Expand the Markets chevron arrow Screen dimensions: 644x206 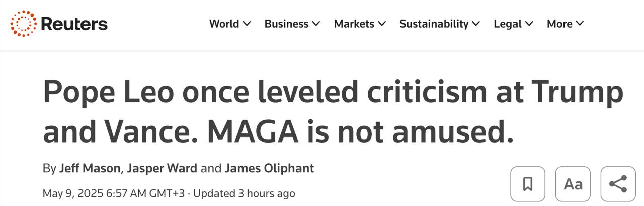coord(382,24)
